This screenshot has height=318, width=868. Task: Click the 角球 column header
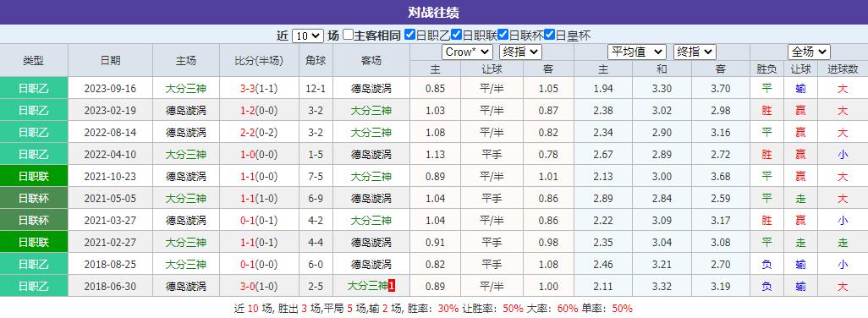coord(316,61)
